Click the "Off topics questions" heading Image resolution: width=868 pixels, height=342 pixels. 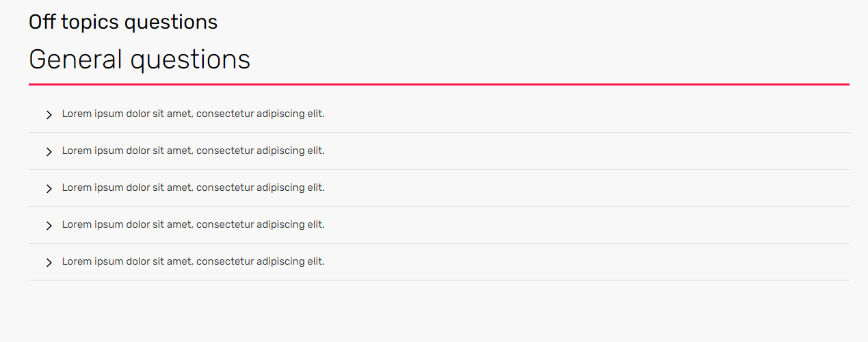(123, 22)
